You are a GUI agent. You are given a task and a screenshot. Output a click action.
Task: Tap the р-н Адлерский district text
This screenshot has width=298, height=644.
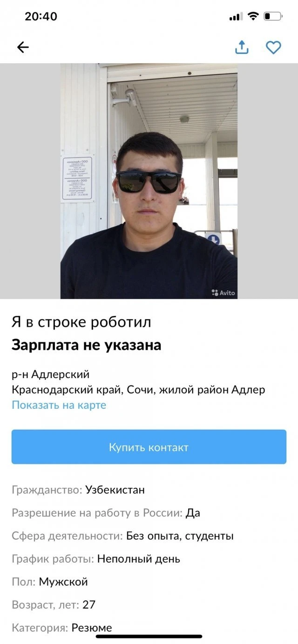coord(50,374)
